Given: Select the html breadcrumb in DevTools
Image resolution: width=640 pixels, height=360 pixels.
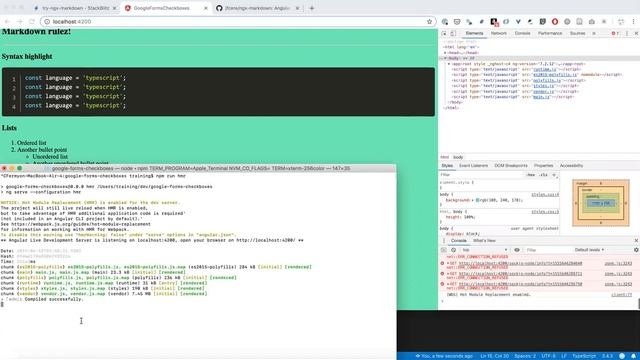Looking at the screenshot, I should tap(444, 157).
